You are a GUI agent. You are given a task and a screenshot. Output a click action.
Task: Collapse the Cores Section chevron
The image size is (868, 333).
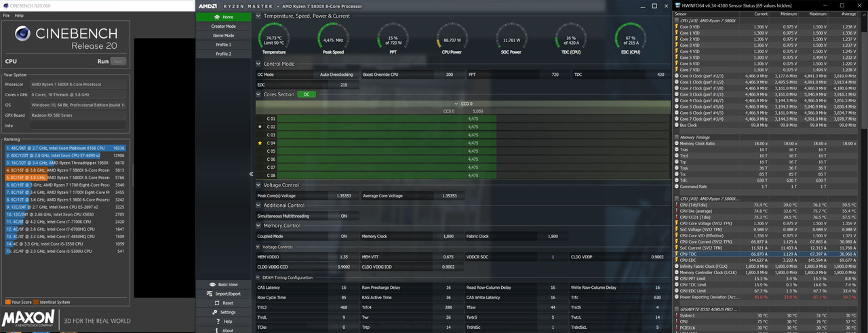[x=258, y=95]
